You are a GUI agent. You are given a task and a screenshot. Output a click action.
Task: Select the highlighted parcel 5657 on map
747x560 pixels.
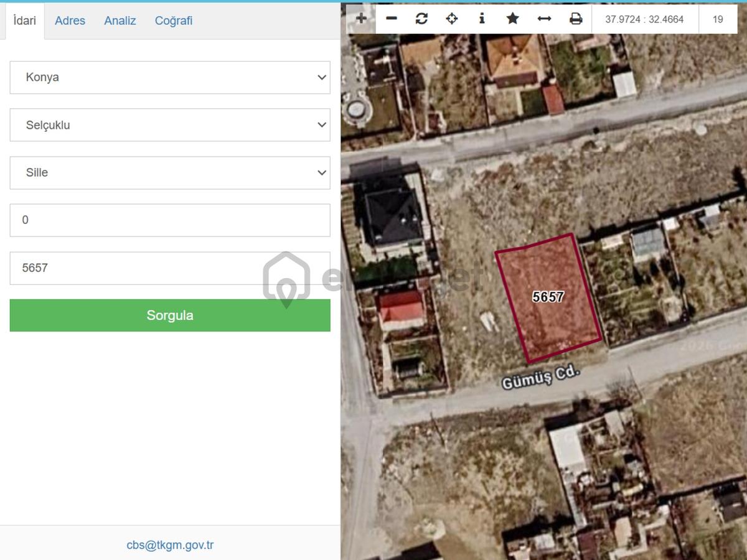[x=548, y=297]
